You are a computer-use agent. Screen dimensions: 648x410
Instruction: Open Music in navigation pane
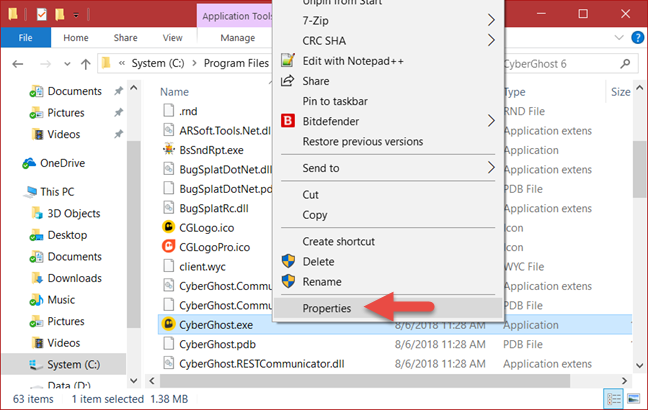pos(61,300)
